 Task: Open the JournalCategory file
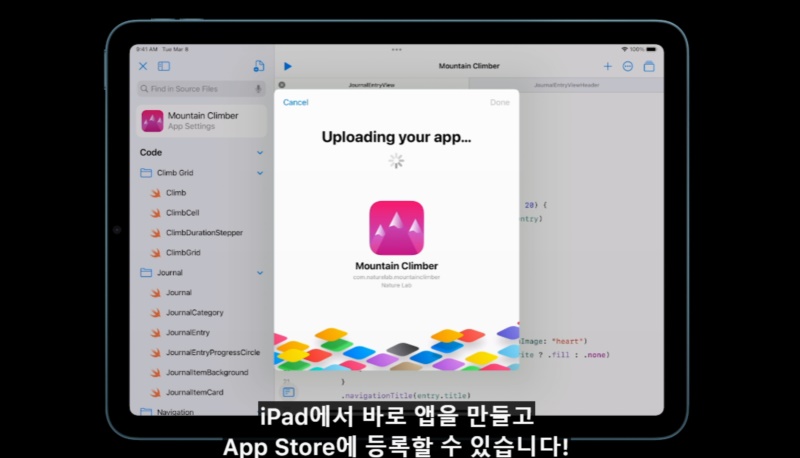point(194,313)
